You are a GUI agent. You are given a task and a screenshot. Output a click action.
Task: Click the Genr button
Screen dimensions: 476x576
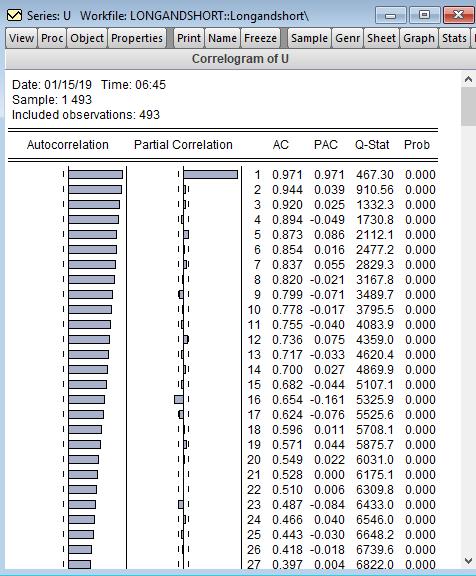coord(347,38)
